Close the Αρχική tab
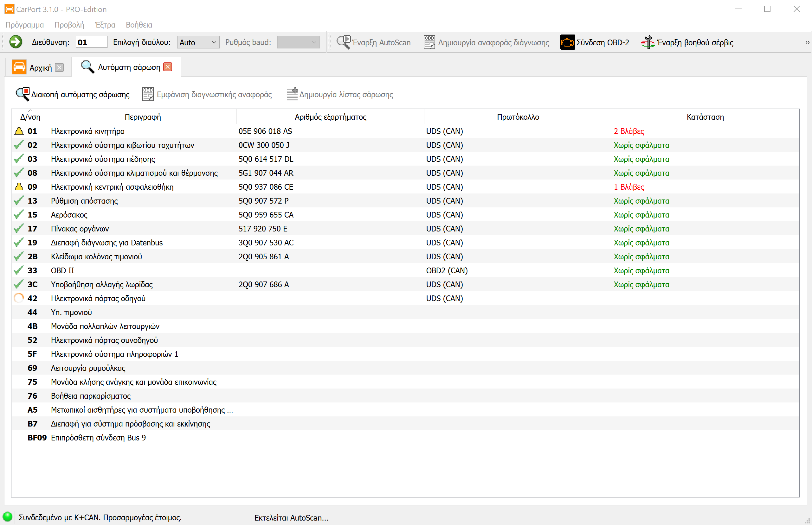812x525 pixels. pyautogui.click(x=59, y=67)
